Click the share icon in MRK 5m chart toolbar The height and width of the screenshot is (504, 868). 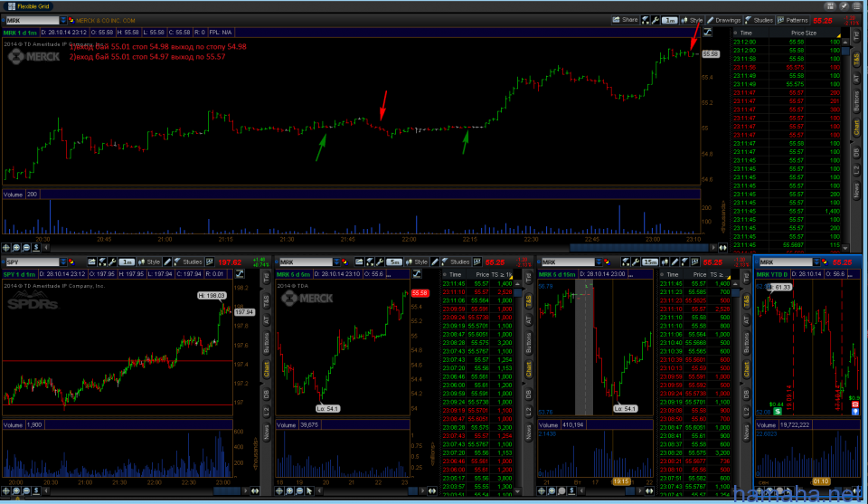pos(359,262)
